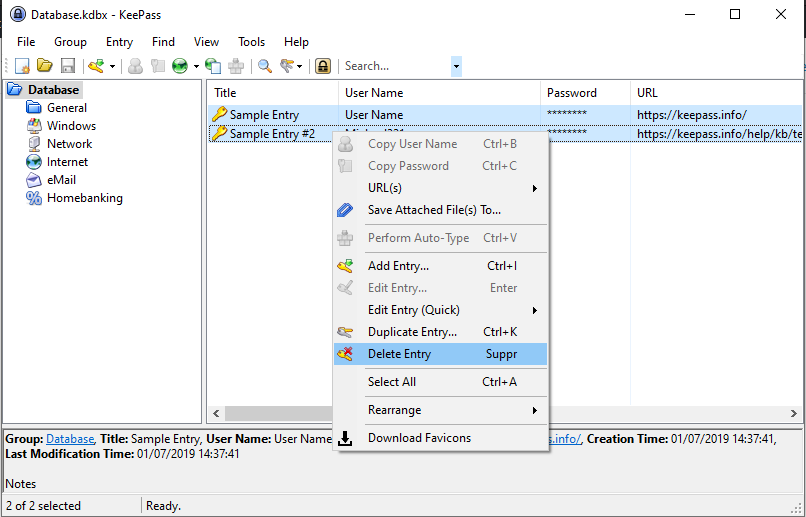Choose Delete Entry in context menu
This screenshot has width=806, height=517.
pyautogui.click(x=441, y=354)
